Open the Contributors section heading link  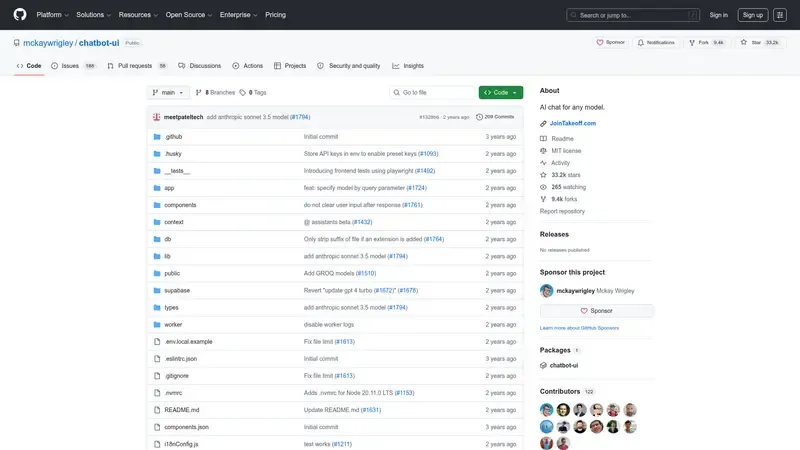point(566,391)
